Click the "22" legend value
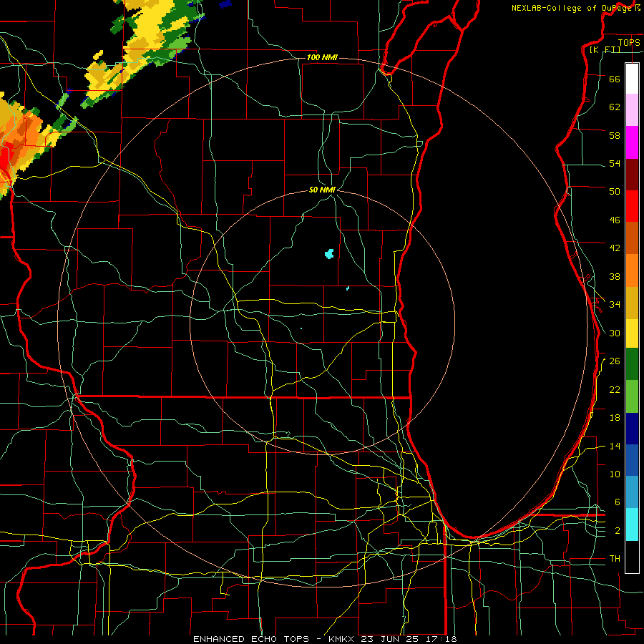 pos(615,389)
